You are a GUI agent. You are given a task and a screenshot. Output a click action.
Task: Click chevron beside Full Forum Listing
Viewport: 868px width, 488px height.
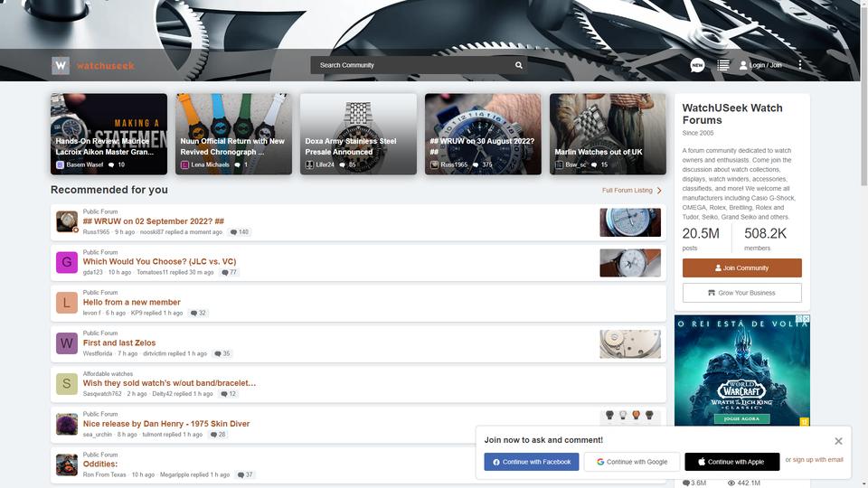[x=659, y=191]
